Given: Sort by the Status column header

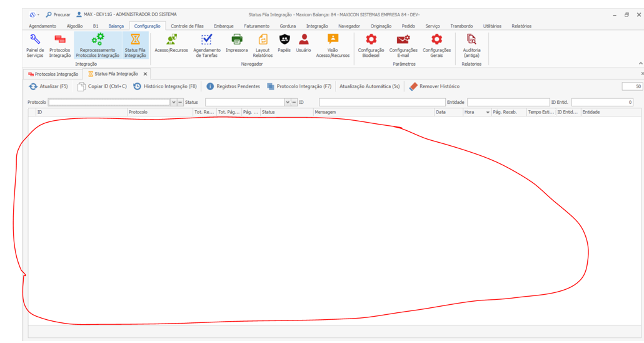Looking at the screenshot, I should pyautogui.click(x=287, y=112).
